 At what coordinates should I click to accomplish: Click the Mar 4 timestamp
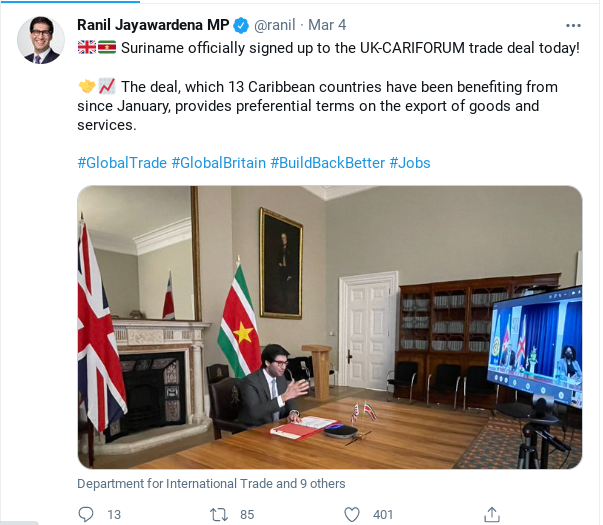pos(327,25)
